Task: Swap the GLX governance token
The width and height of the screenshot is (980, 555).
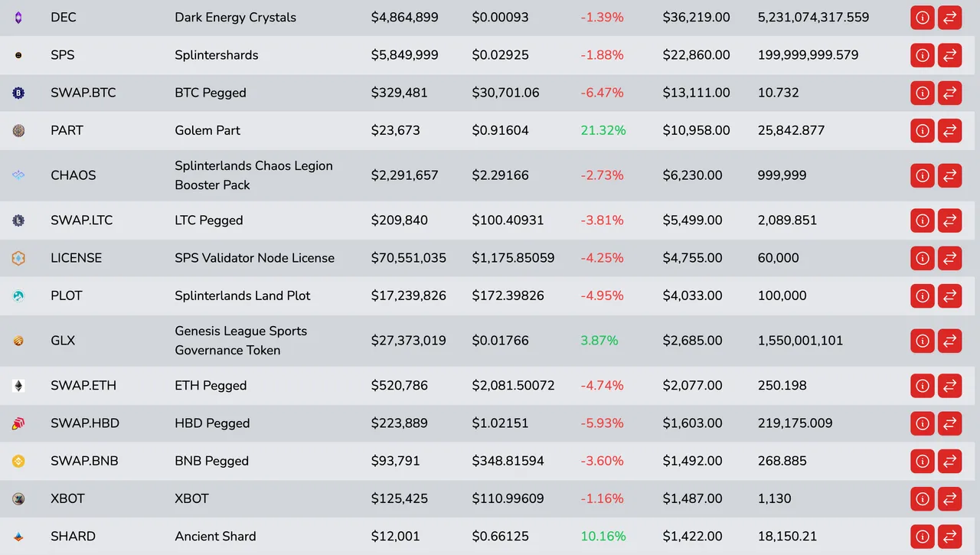Action: tap(949, 341)
